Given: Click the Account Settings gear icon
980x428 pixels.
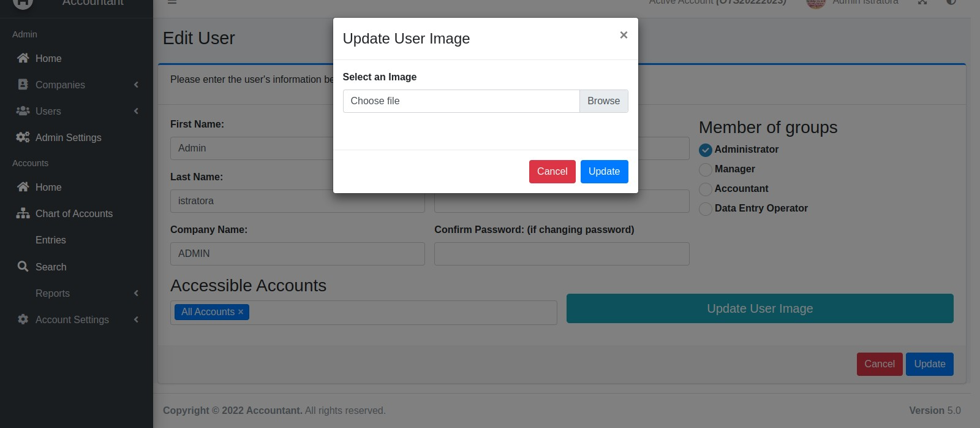Looking at the screenshot, I should pos(23,319).
